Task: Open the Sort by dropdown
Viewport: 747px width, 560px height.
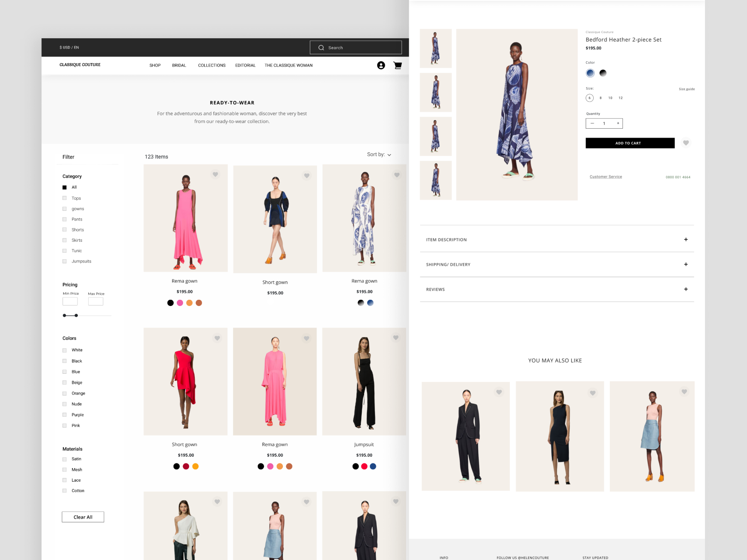Action: [x=379, y=155]
